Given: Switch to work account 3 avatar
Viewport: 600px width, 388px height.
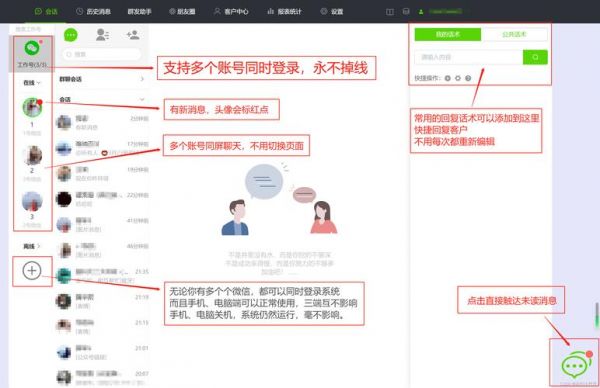Looking at the screenshot, I should [32, 201].
